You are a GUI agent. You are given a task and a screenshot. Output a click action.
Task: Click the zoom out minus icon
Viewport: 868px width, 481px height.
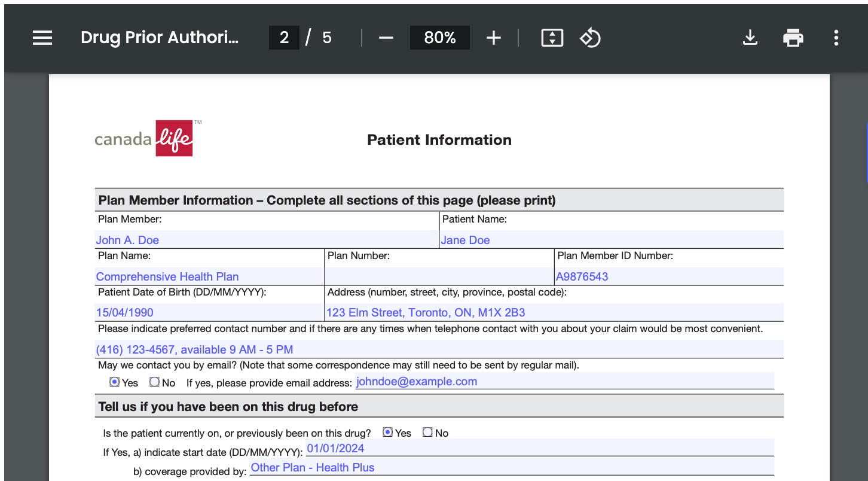(x=386, y=38)
